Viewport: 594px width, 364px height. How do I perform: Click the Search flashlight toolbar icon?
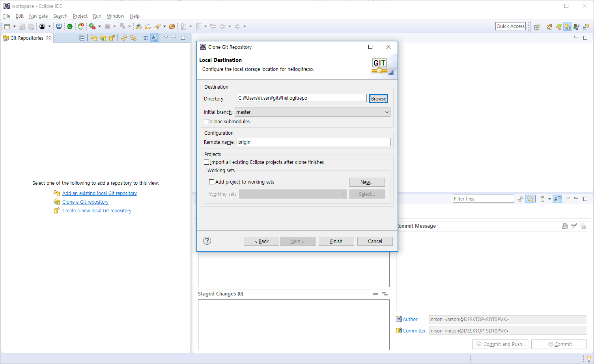(157, 26)
